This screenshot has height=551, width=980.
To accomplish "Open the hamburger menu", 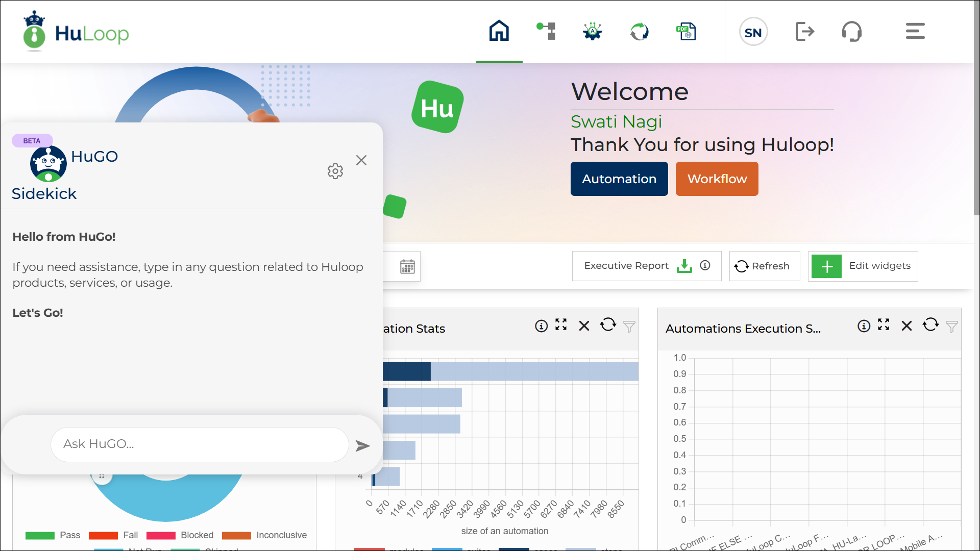I will 915,31.
